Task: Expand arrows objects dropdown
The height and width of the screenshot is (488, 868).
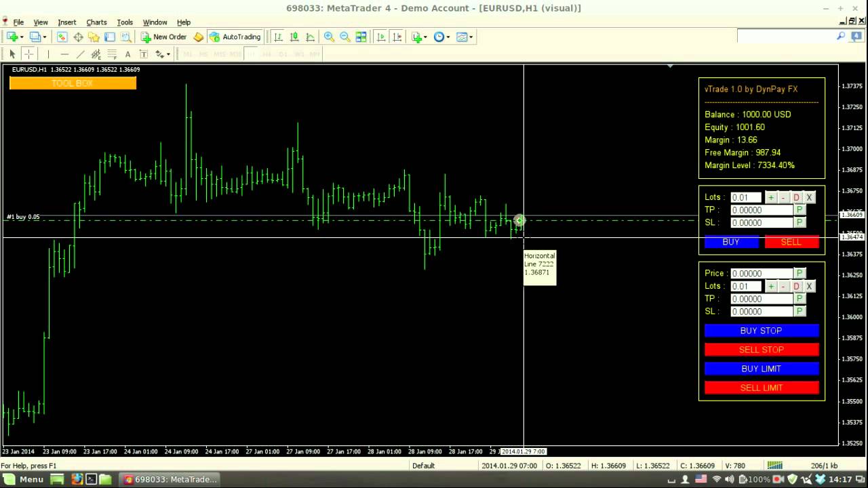Action: pyautogui.click(x=168, y=54)
